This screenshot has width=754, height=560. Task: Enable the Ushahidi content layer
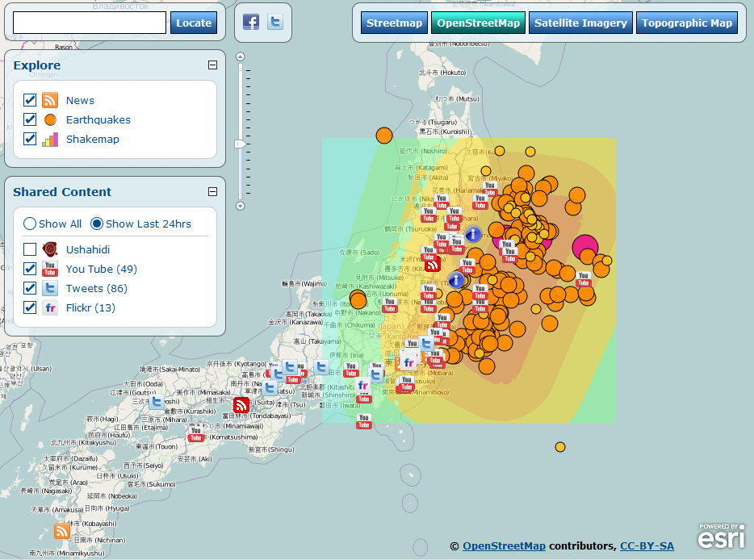[x=28, y=250]
